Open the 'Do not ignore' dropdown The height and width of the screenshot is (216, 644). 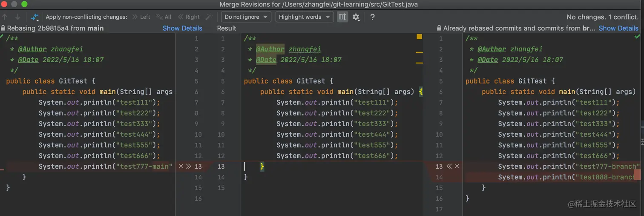coord(246,17)
